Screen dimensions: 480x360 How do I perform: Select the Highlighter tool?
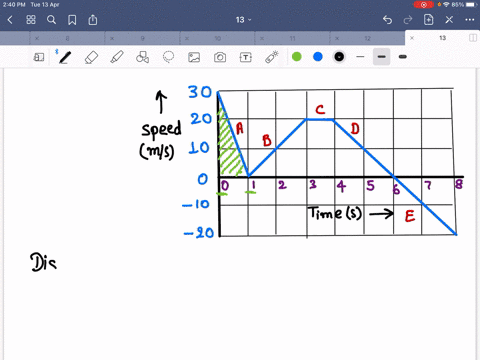pyautogui.click(x=117, y=57)
